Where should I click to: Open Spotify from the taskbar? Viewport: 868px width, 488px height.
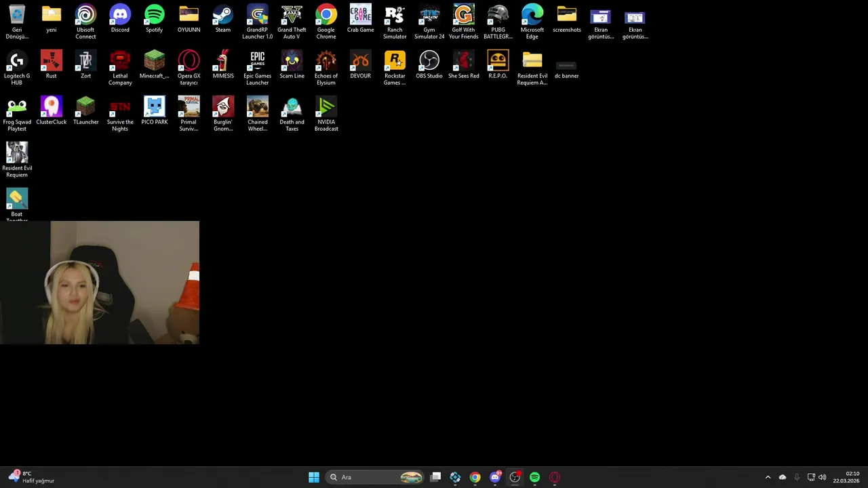coord(534,477)
